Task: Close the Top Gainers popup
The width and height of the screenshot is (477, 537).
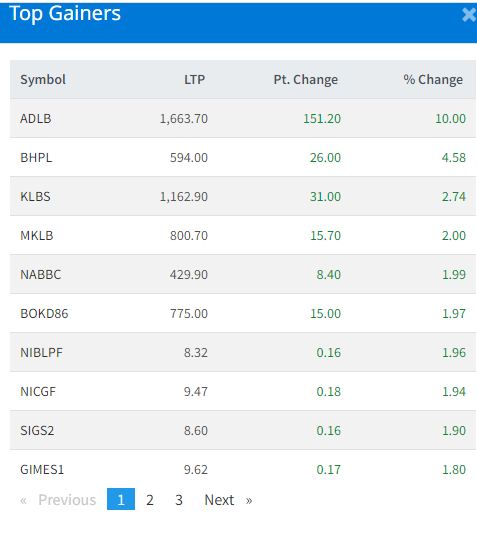Action: 469,15
